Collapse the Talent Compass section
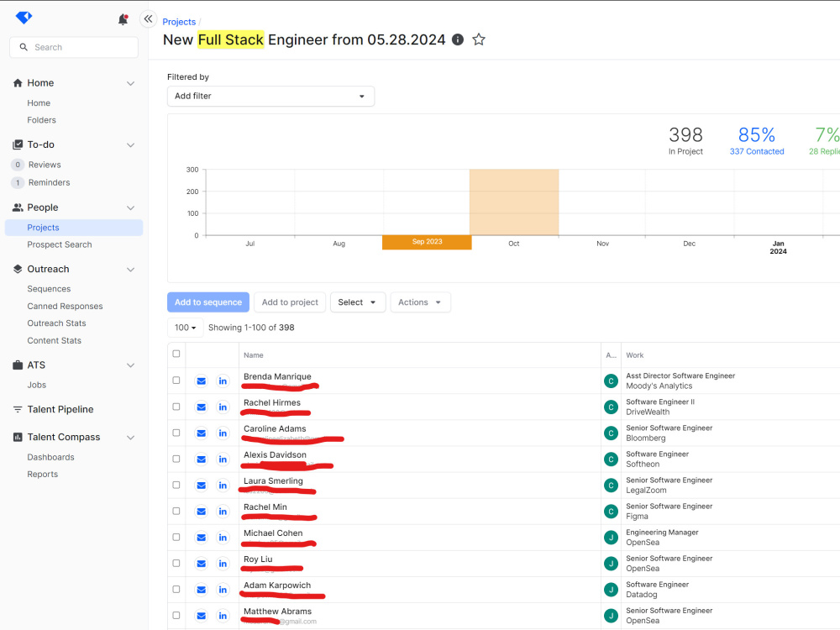The height and width of the screenshot is (630, 840). pyautogui.click(x=130, y=438)
